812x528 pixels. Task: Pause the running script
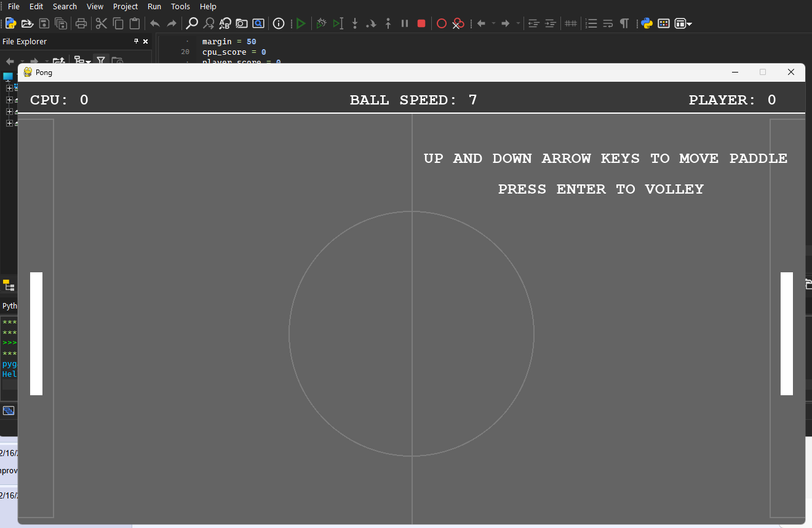(405, 23)
